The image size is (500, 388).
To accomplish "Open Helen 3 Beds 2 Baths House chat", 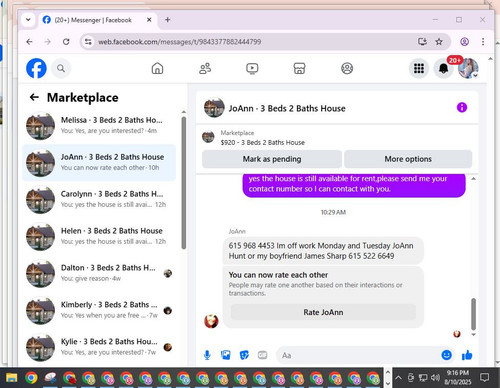I will coord(99,236).
